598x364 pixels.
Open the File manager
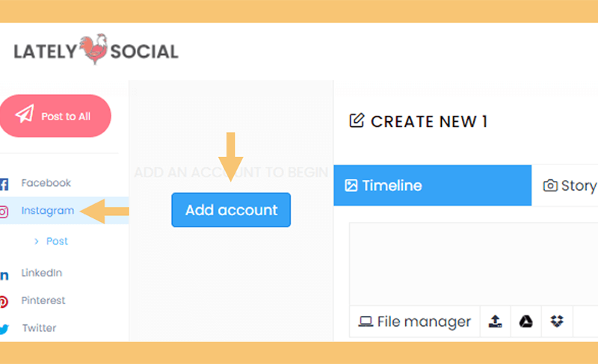(415, 321)
